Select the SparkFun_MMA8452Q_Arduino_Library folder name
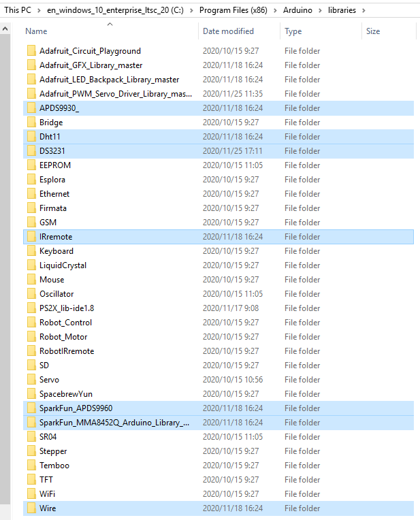420x520 pixels. click(114, 423)
